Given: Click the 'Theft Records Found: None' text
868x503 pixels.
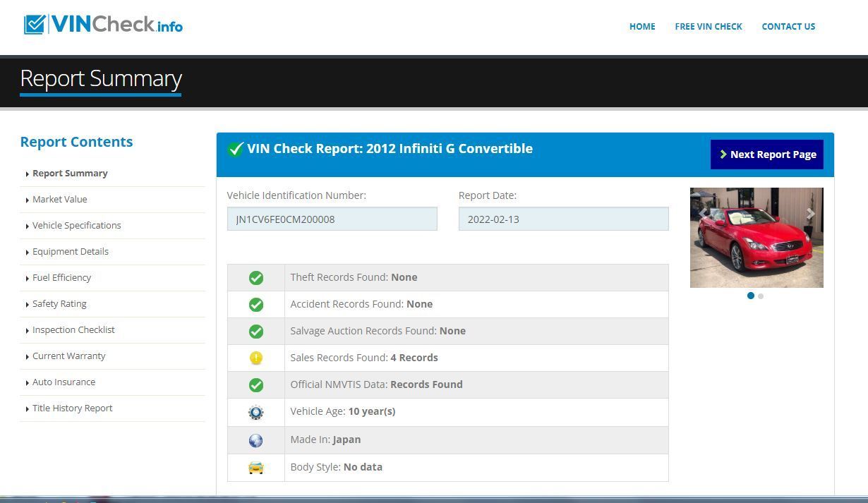Looking at the screenshot, I should click(354, 277).
